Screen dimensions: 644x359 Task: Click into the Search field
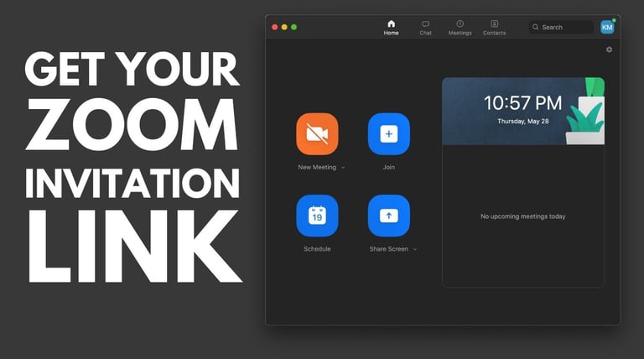pyautogui.click(x=561, y=27)
